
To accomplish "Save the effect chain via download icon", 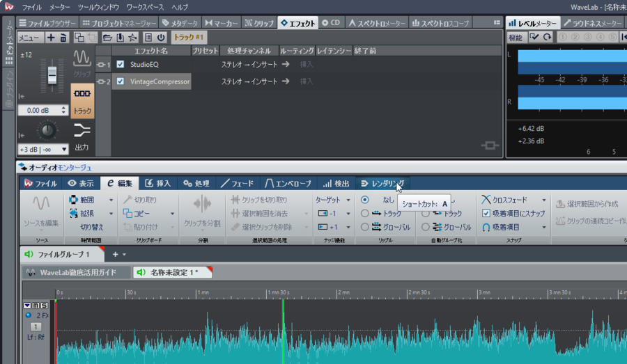I will 120,38.
